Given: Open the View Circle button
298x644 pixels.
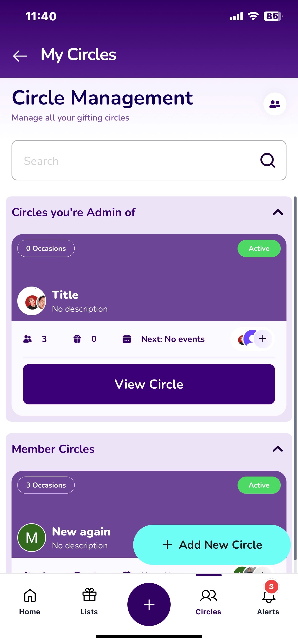Looking at the screenshot, I should [149, 384].
